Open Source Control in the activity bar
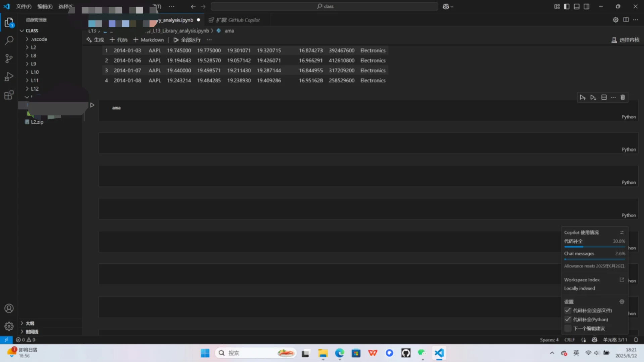Screen dimensions: 644x362 pos(9,58)
